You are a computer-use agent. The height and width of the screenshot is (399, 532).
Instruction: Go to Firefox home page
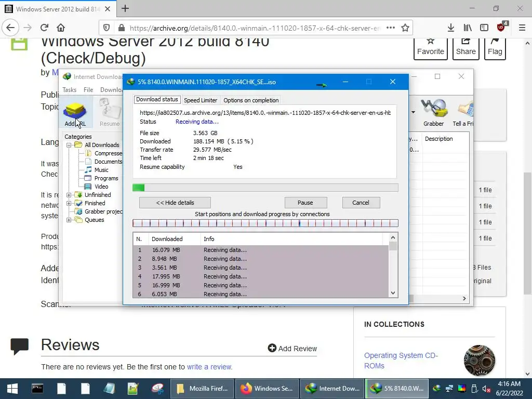[61, 28]
